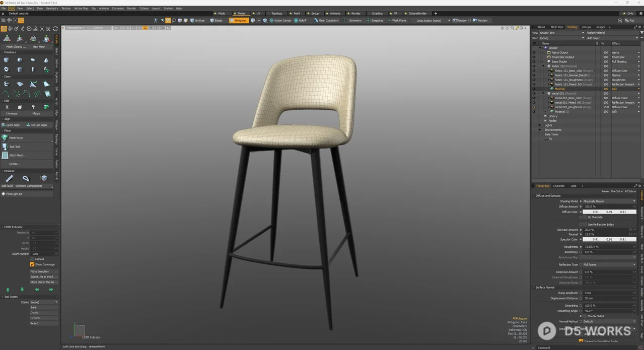Click the Diffuse Amount value field
The height and width of the screenshot is (350, 644).
tap(609, 206)
